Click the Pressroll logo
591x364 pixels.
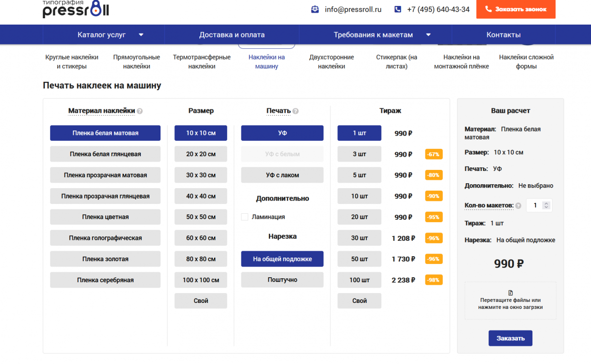tap(76, 9)
